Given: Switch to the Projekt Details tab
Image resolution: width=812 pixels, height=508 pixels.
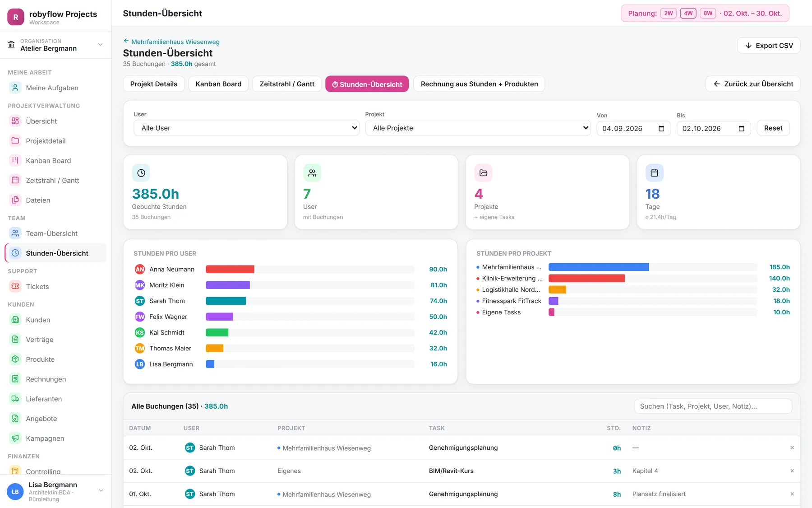Looking at the screenshot, I should (x=154, y=84).
